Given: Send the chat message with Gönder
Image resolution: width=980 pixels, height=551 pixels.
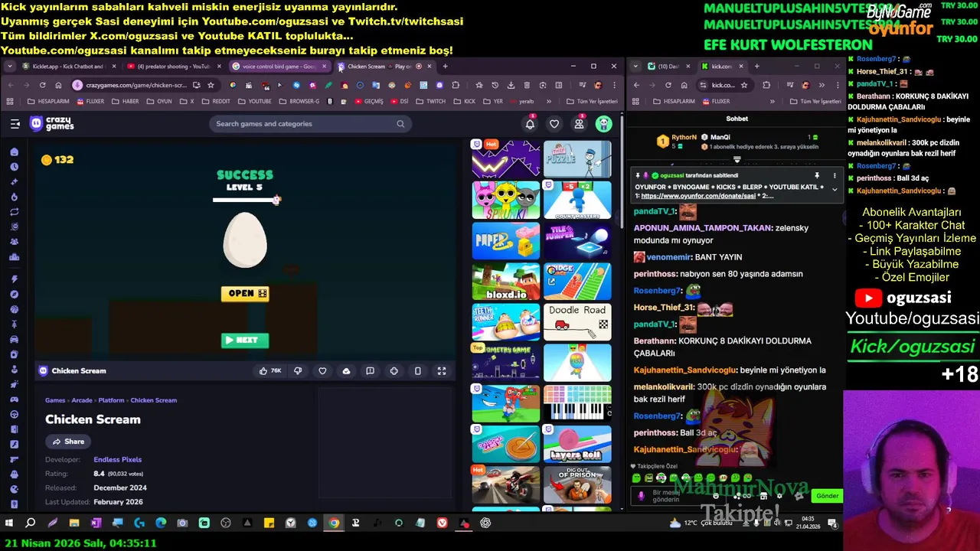Looking at the screenshot, I should click(827, 496).
